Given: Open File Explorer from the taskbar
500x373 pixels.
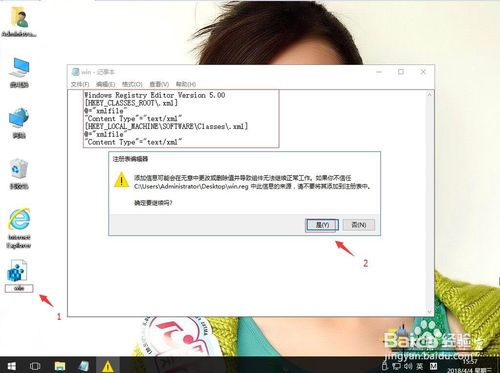Looking at the screenshot, I should [x=60, y=366].
